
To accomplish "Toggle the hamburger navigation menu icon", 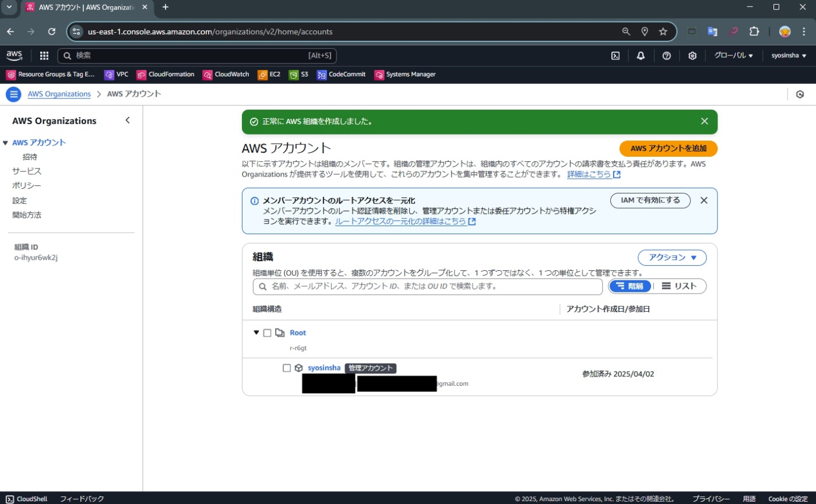I will 13,94.
